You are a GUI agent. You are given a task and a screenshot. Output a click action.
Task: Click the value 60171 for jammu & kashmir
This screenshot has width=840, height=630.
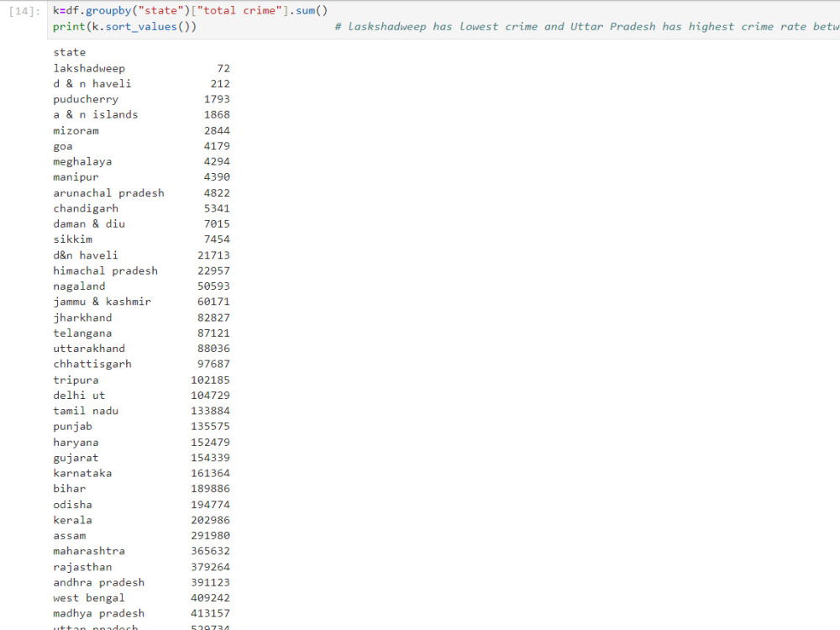pyautogui.click(x=213, y=302)
